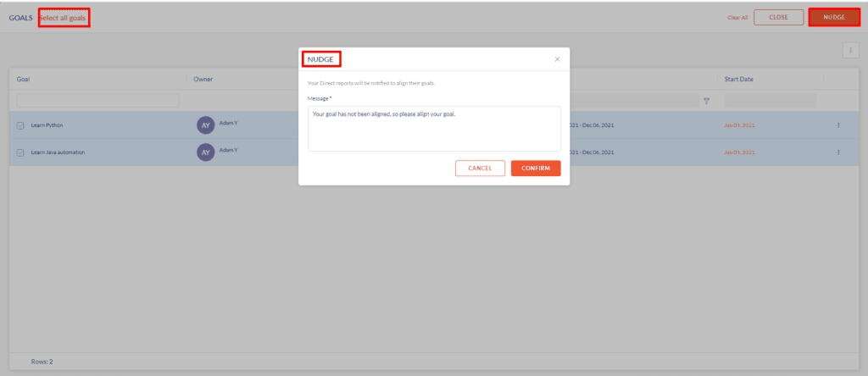Open kebab menu for Learn Python row
868x376 pixels.
[838, 125]
